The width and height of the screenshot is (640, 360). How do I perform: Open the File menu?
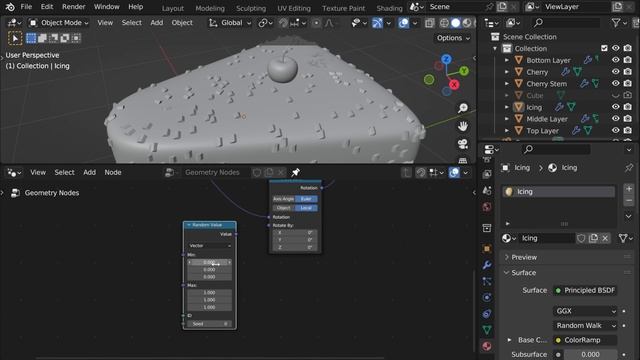[x=26, y=7]
